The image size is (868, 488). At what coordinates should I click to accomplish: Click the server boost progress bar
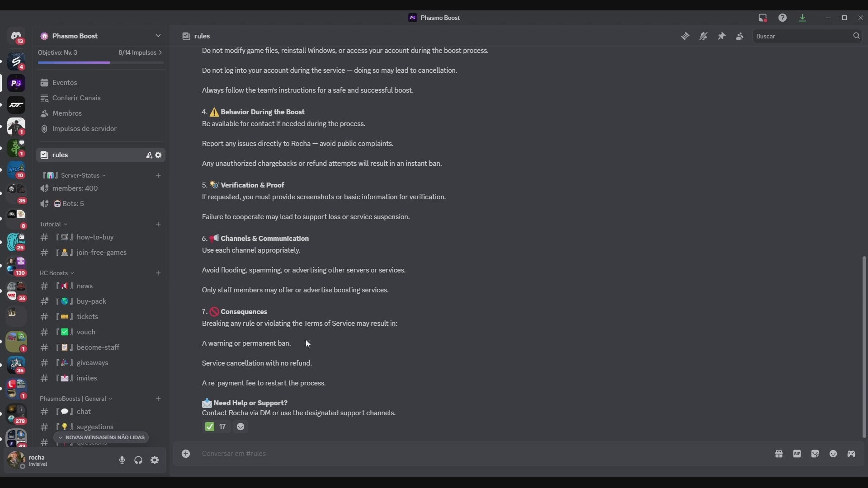click(100, 62)
